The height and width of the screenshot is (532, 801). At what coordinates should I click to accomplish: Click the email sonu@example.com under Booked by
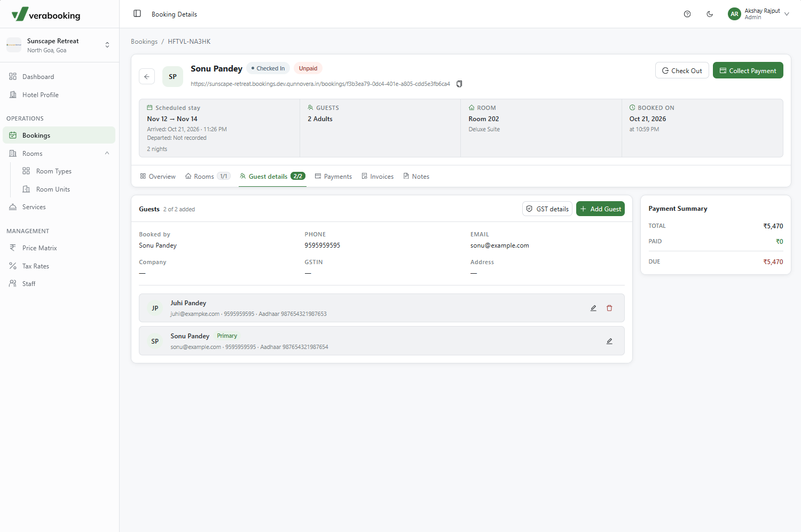[500, 245]
